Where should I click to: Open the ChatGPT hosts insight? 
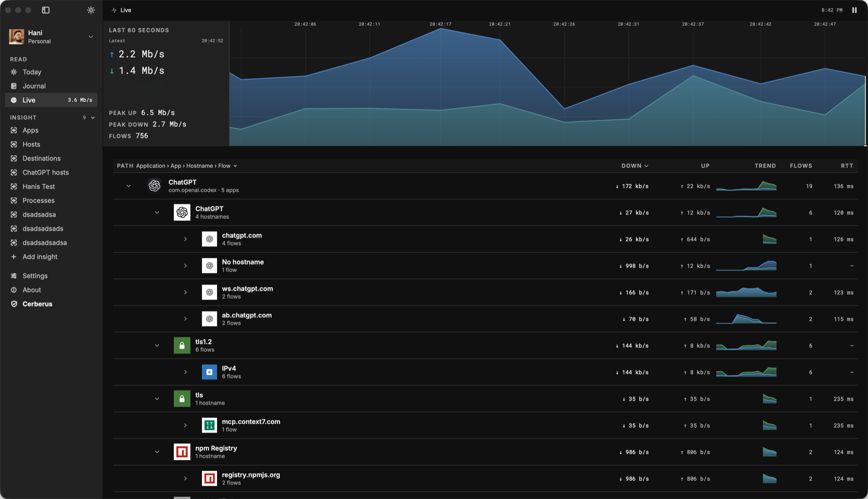[x=51, y=172]
